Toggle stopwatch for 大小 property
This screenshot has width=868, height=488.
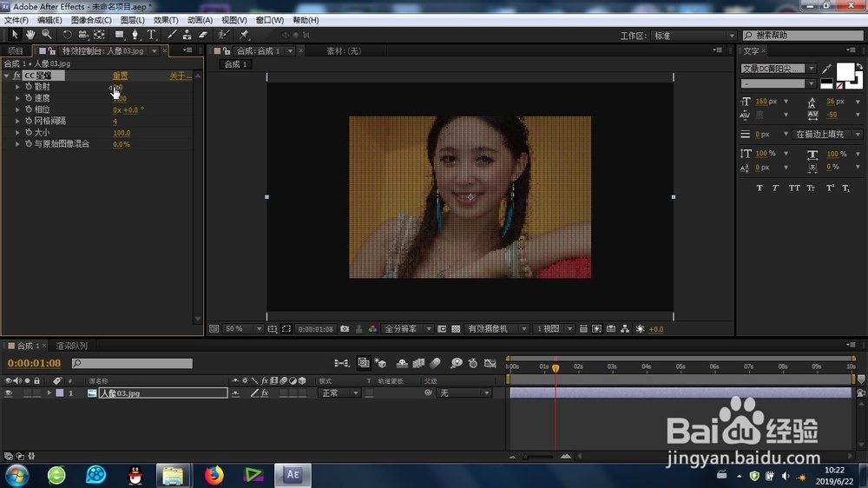[29, 132]
